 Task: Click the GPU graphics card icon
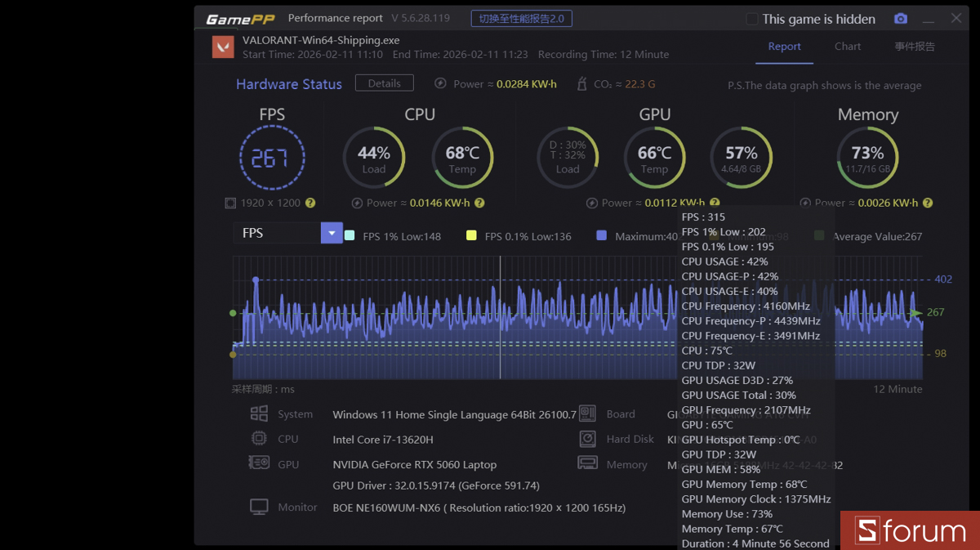pyautogui.click(x=260, y=463)
